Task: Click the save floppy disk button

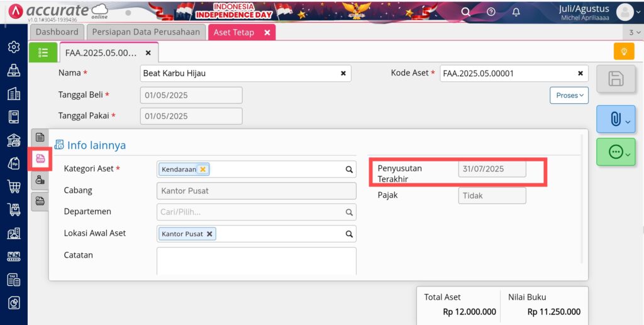Action: [616, 79]
